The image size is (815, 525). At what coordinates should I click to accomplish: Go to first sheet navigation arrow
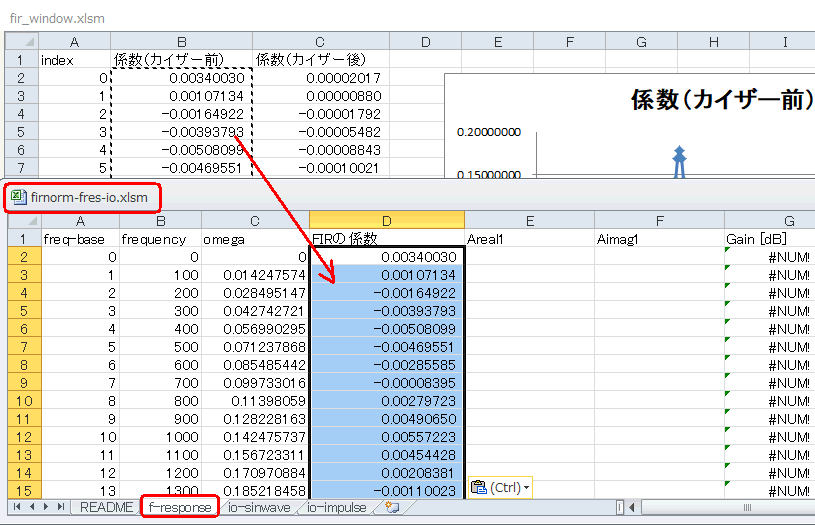[17, 507]
